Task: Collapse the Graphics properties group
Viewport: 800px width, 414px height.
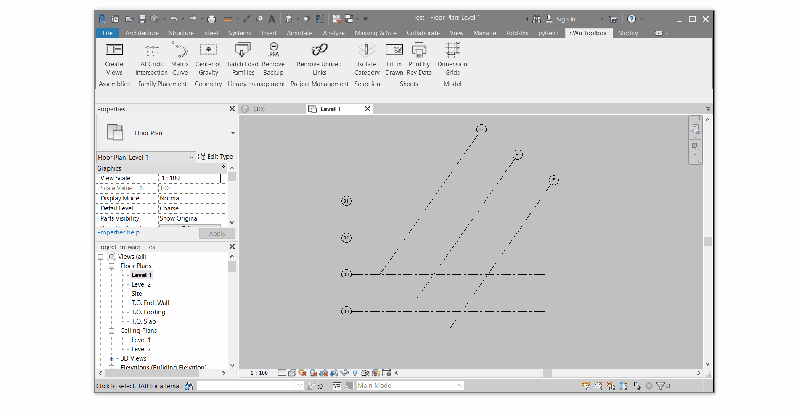Action: 223,167
